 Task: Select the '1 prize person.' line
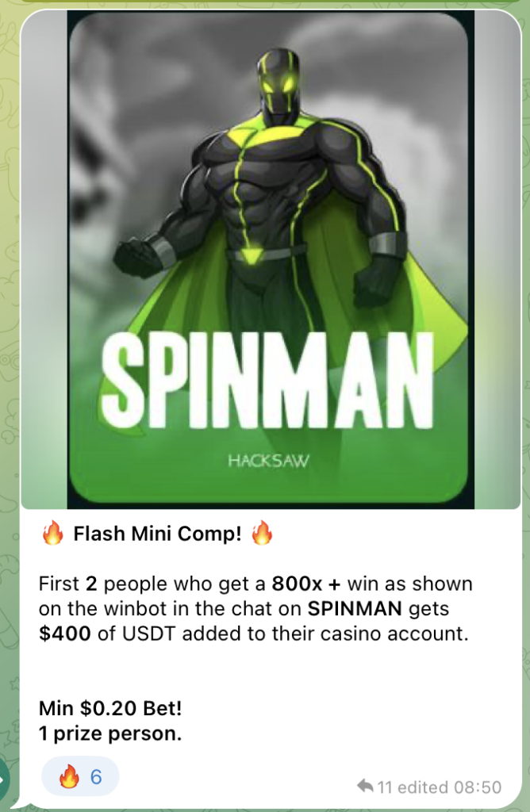(110, 733)
